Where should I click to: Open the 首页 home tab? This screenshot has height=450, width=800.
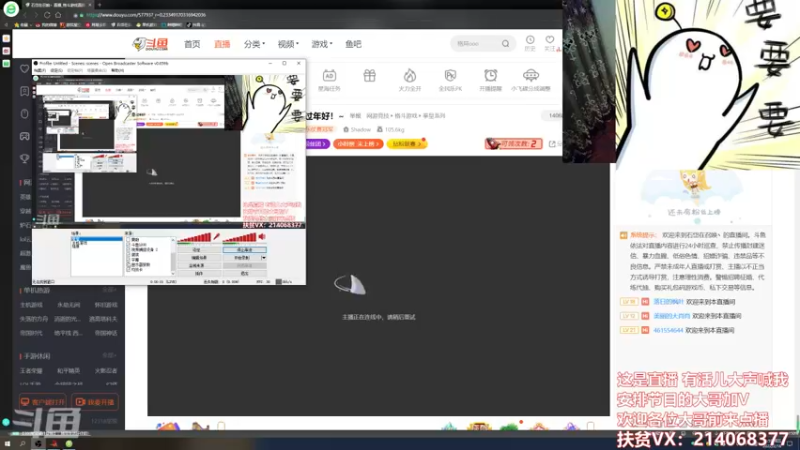pyautogui.click(x=192, y=44)
